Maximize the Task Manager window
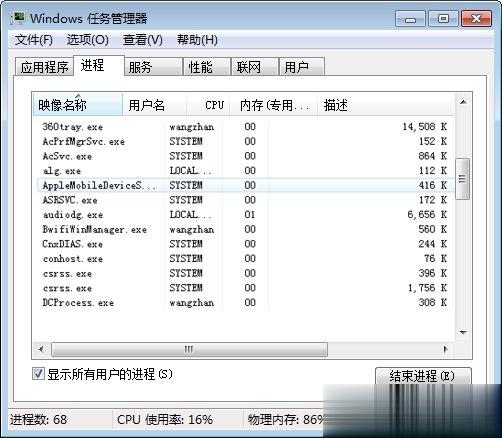Screen dimensions: 502x438 point(443,19)
